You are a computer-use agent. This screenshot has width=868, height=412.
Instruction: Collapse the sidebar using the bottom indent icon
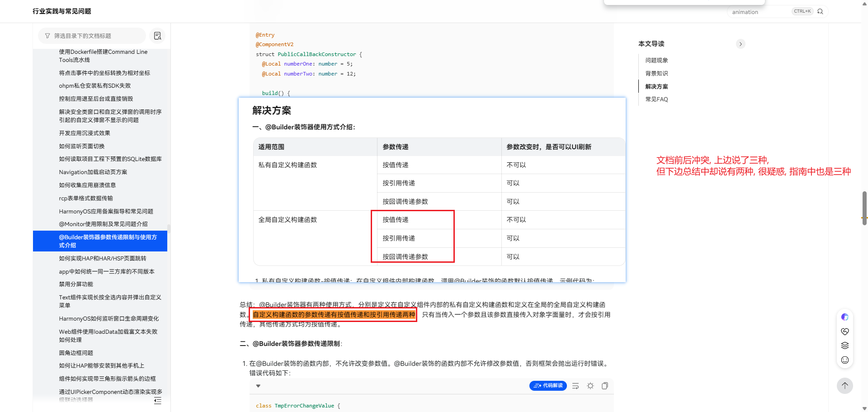(x=157, y=401)
